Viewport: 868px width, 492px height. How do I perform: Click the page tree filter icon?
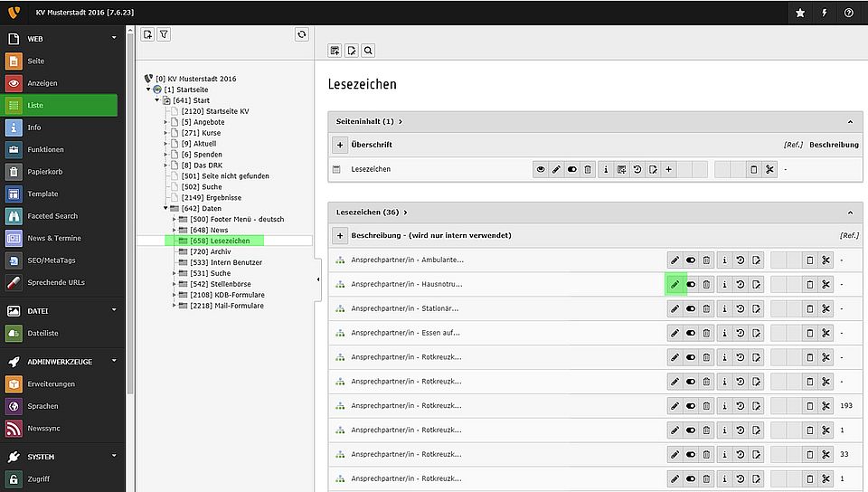164,34
